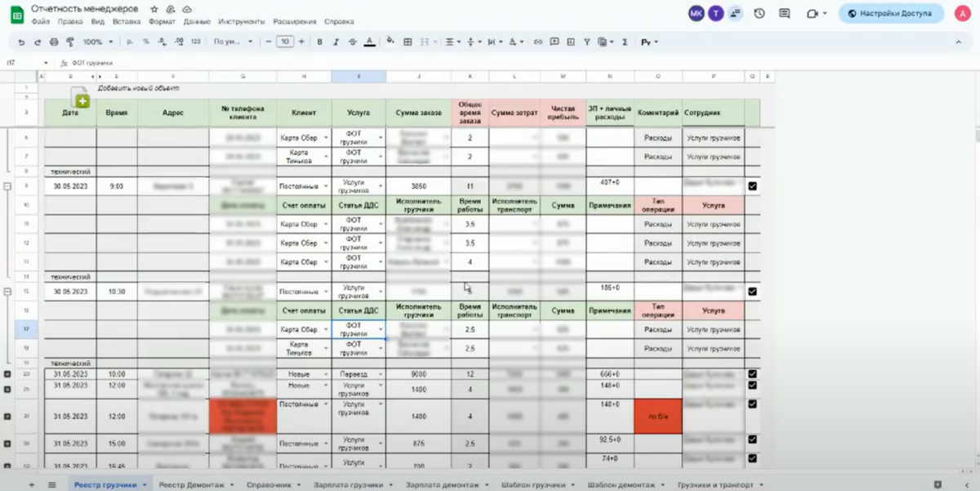Open the account avatar 'A'
980x491 pixels.
(961, 13)
